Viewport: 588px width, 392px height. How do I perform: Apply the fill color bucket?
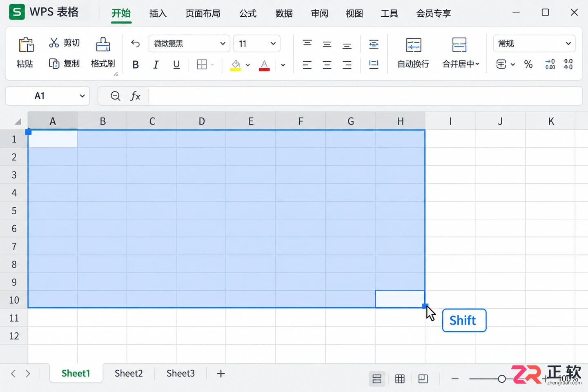point(236,65)
